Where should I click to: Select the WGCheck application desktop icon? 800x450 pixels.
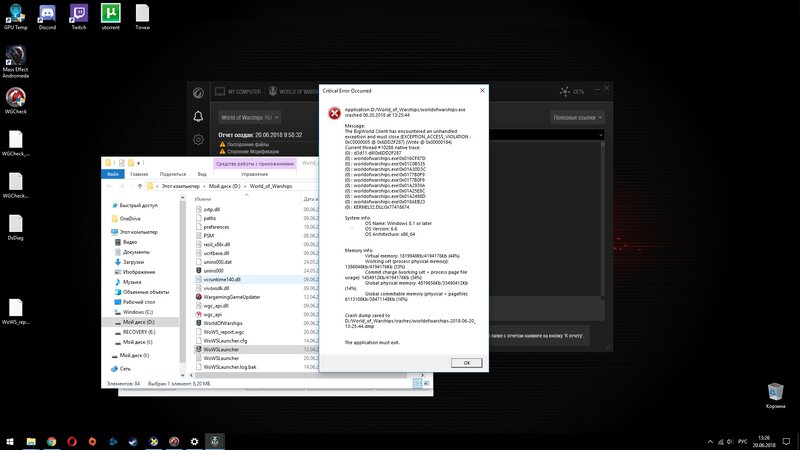(15, 101)
